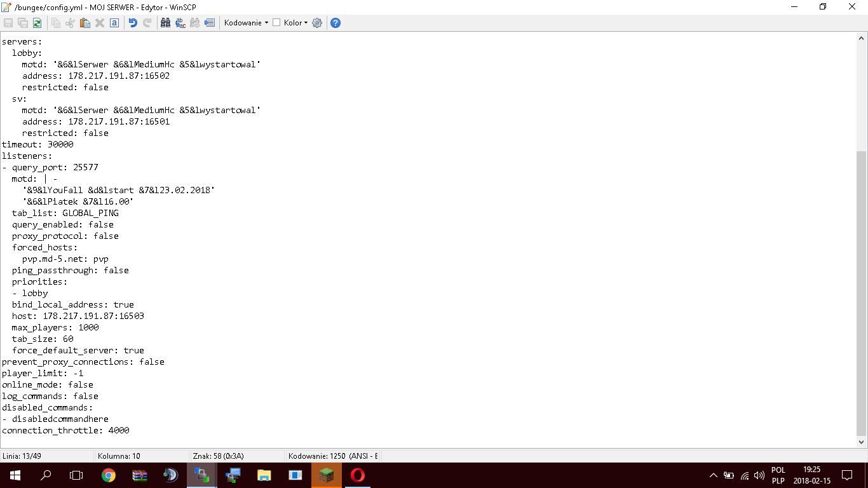Switch to Minecraft taskbar app
The image size is (868, 488).
click(x=327, y=475)
